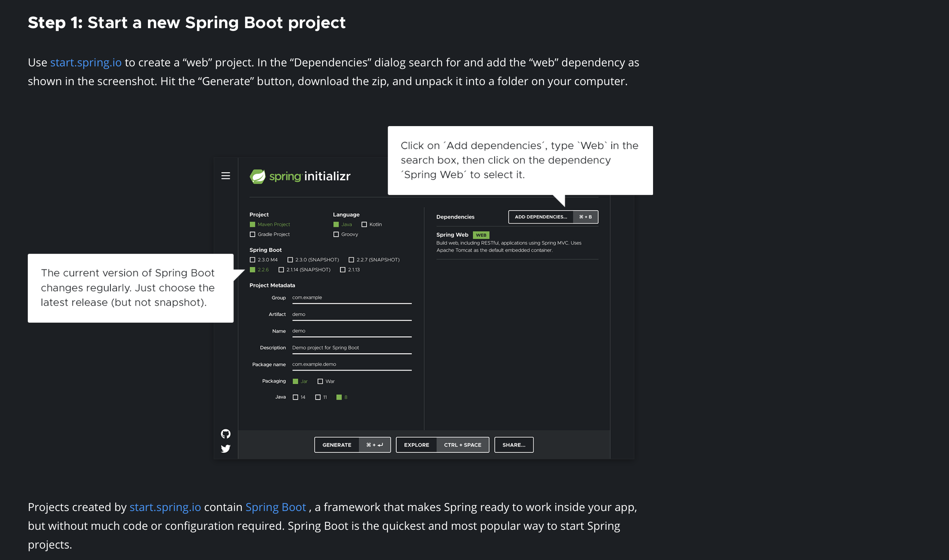This screenshot has height=560, width=949.
Task: Click the Package name text field
Action: 351,364
